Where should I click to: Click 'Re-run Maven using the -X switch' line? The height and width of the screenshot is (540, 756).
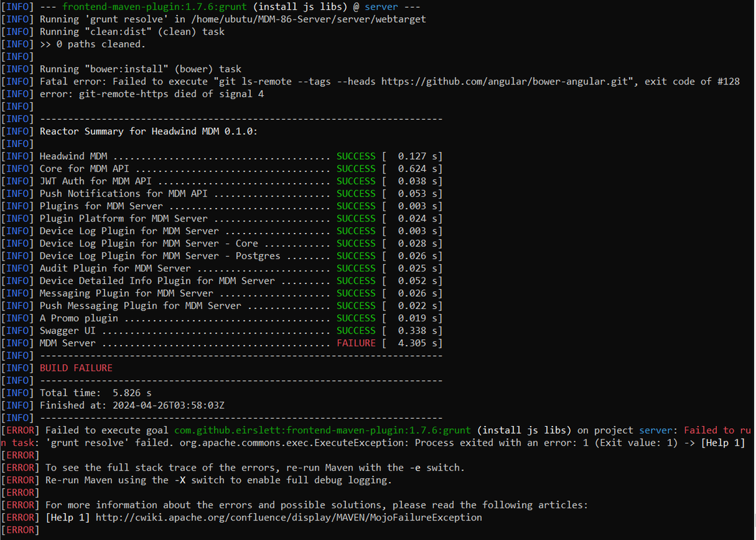tap(219, 480)
